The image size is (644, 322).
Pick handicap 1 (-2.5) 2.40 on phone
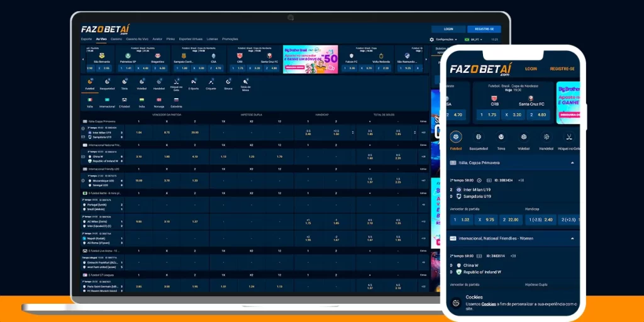point(540,219)
